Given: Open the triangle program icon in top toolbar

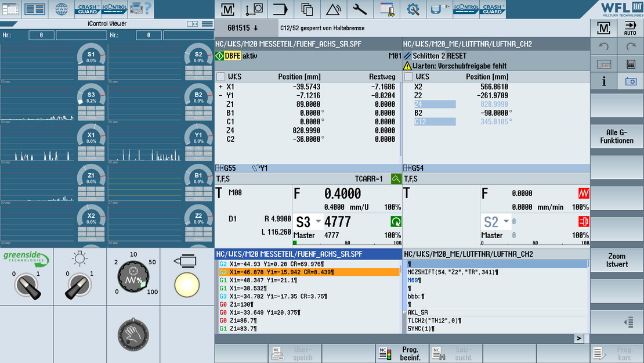Looking at the screenshot, I should point(334,9).
